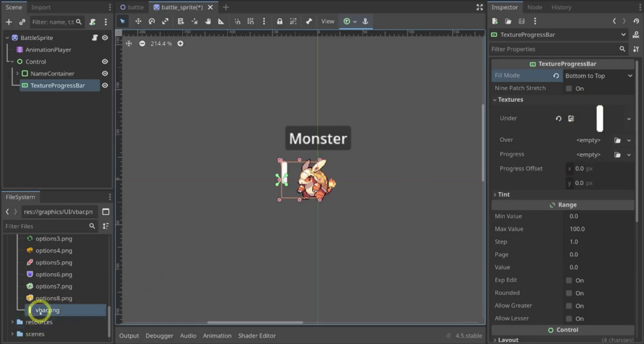Image resolution: width=644 pixels, height=344 pixels.
Task: Select the Ruler Mode tool
Action: (x=221, y=21)
